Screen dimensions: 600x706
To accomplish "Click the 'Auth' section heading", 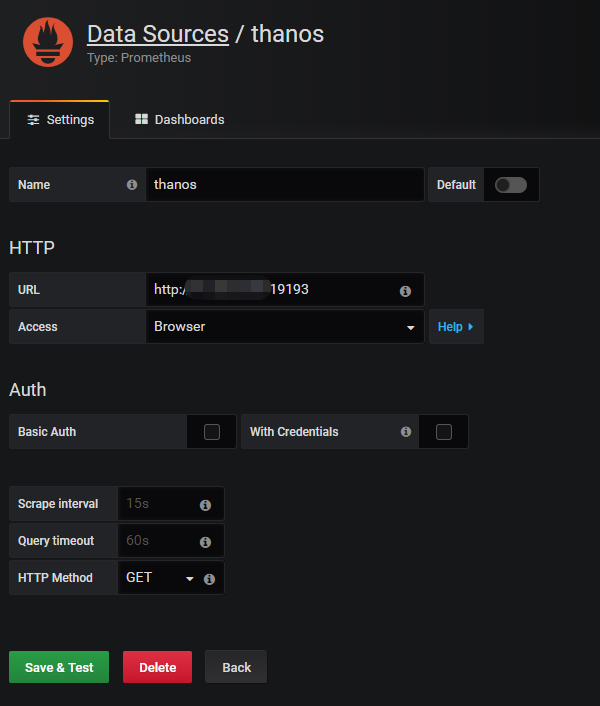I will 28,390.
